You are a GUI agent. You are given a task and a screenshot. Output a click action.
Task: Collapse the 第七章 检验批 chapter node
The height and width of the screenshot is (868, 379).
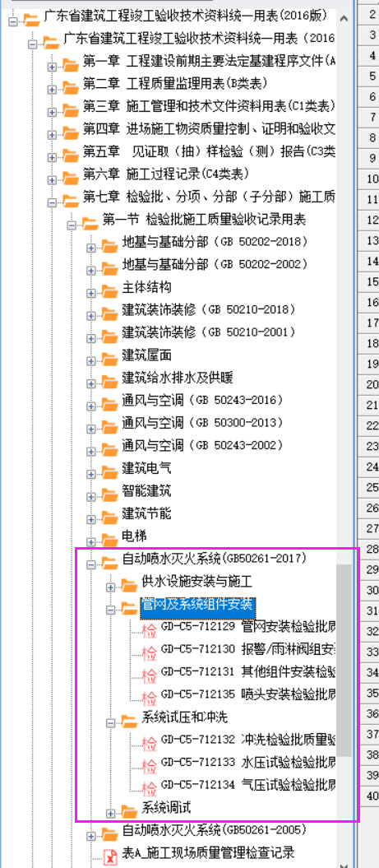click(52, 202)
